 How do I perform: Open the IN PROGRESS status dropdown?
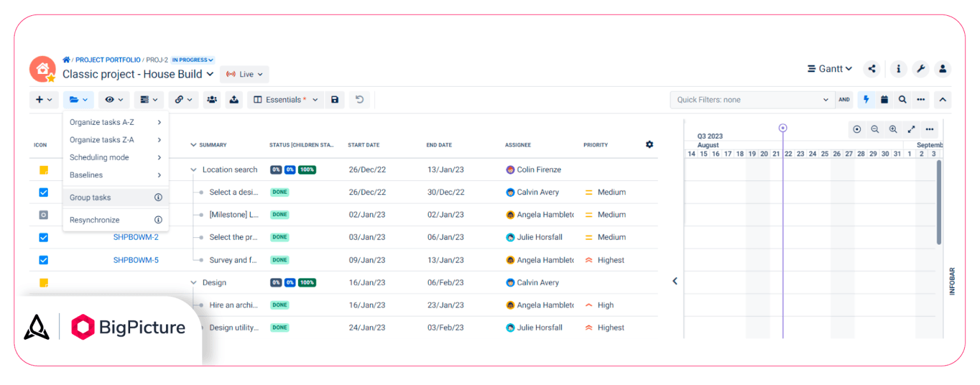tap(193, 60)
